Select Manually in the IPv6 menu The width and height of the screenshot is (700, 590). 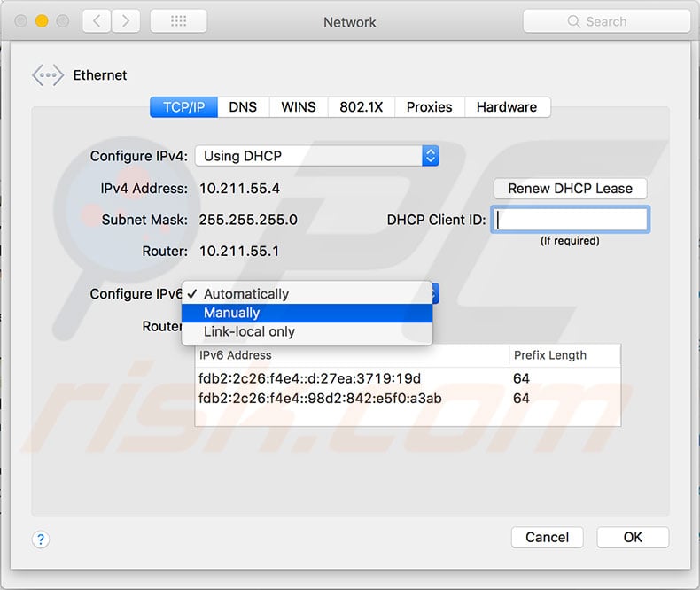click(307, 313)
